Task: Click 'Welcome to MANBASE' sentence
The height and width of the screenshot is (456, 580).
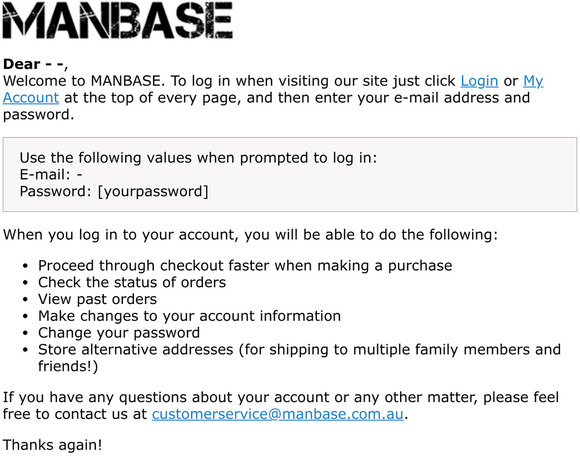Action: (273, 98)
